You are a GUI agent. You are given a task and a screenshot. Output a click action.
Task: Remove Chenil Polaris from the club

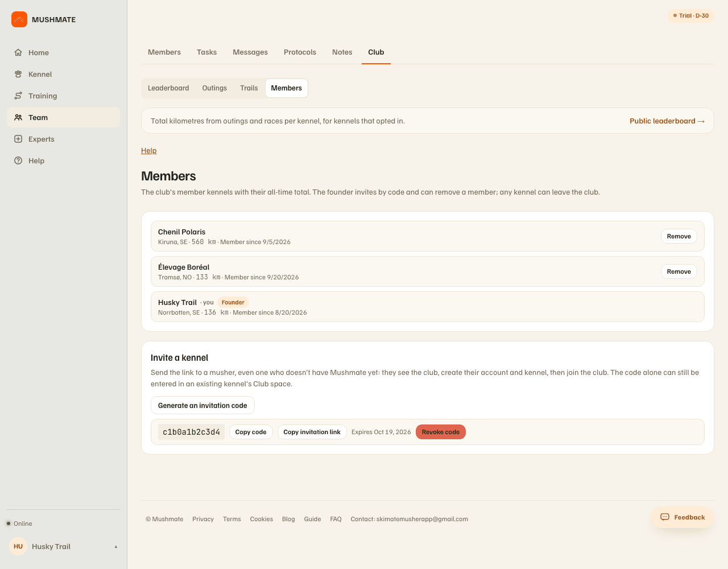[679, 236]
